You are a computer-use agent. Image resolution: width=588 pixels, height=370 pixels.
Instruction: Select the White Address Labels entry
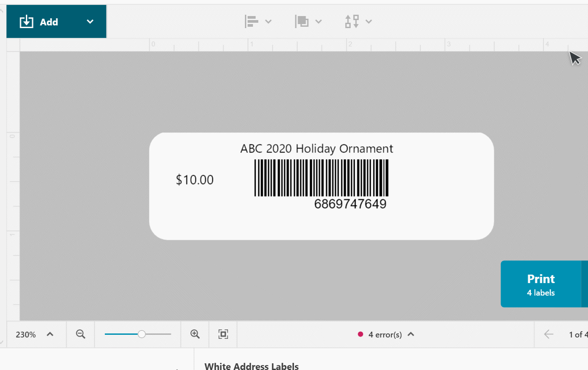pyautogui.click(x=251, y=366)
